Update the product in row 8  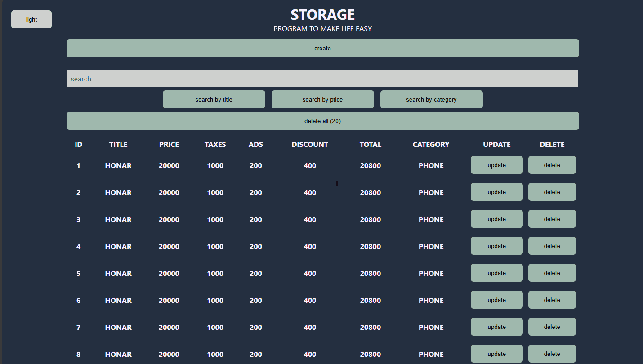(x=496, y=354)
